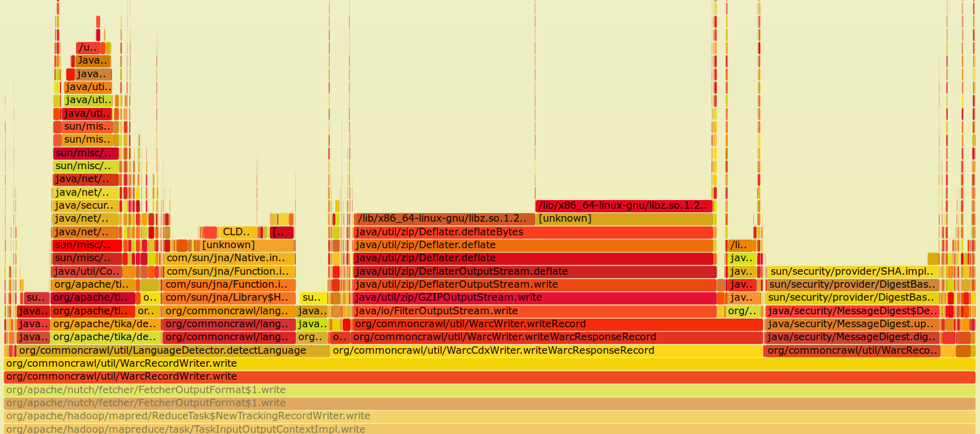Screen dimensions: 980x434
Task: Select the GZIPOutputStream.write frame
Action: click(534, 298)
